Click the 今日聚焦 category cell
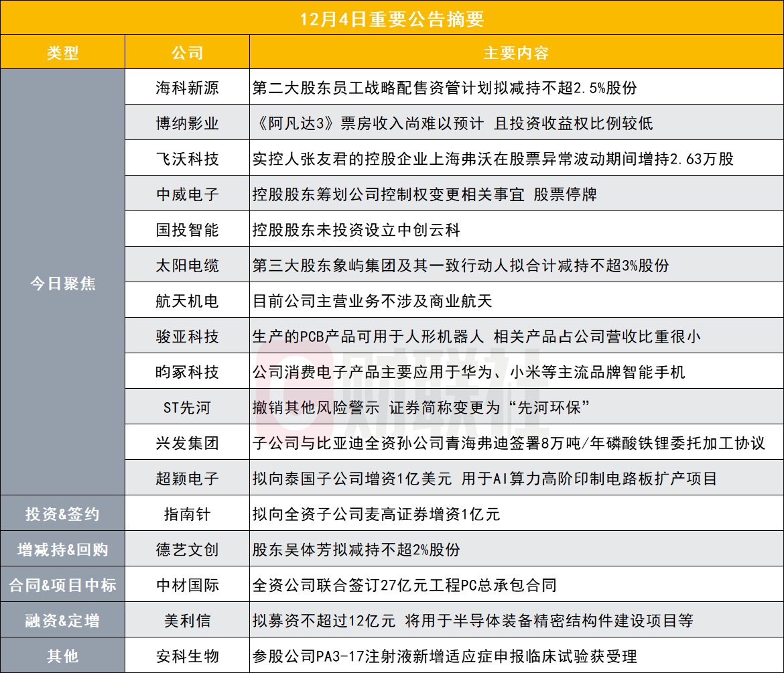 coord(62,283)
